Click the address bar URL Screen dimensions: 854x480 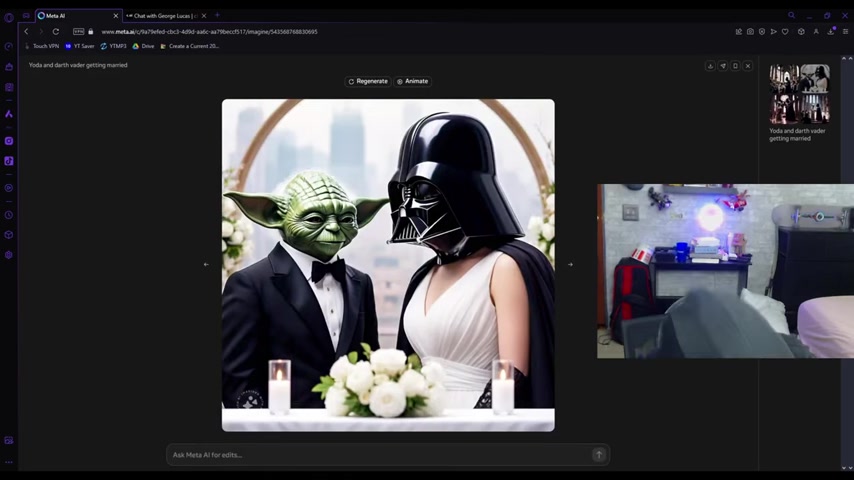(209, 32)
